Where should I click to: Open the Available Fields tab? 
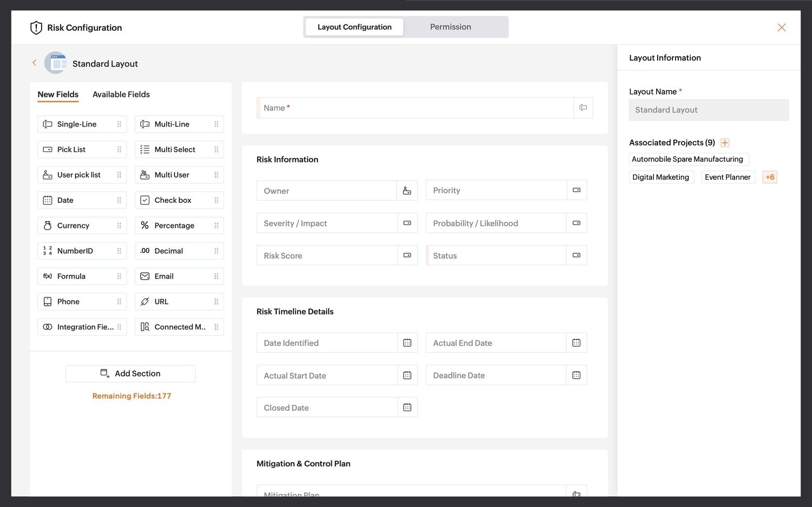coord(121,95)
